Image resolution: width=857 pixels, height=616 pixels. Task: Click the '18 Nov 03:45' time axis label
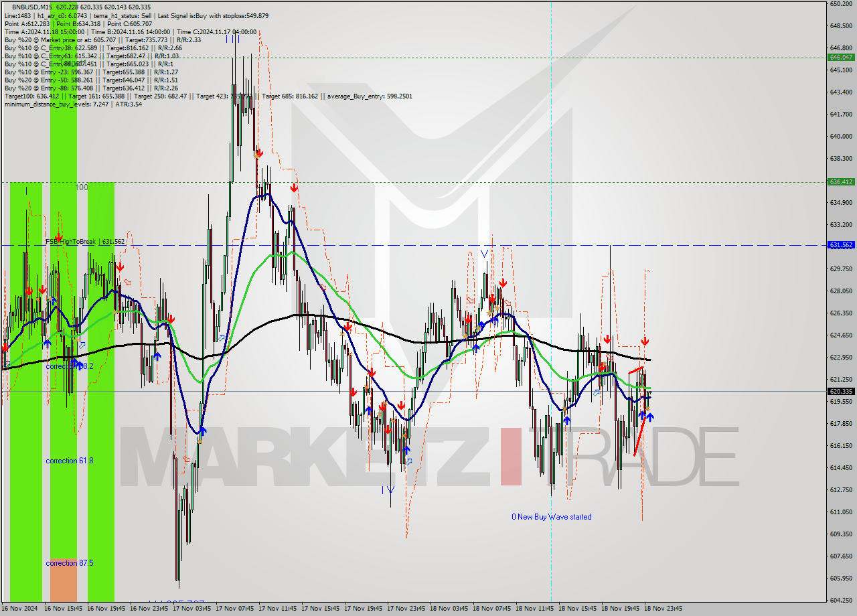pyautogui.click(x=449, y=609)
